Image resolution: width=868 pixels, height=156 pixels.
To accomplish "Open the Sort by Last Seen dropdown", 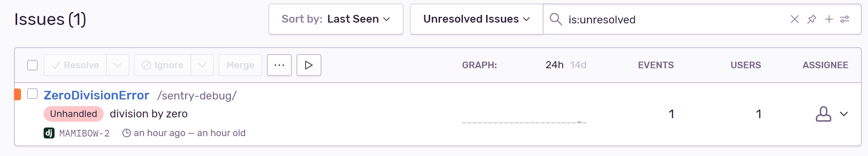I will pyautogui.click(x=335, y=19).
